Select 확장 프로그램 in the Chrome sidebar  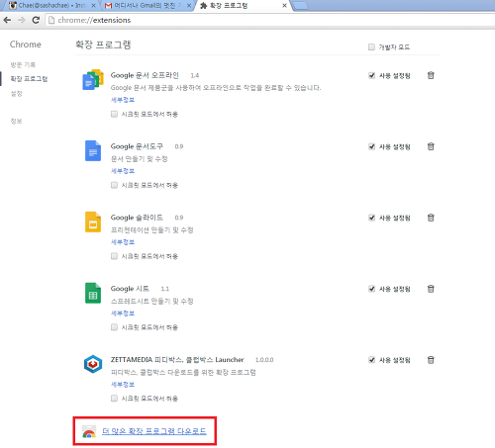tap(29, 79)
